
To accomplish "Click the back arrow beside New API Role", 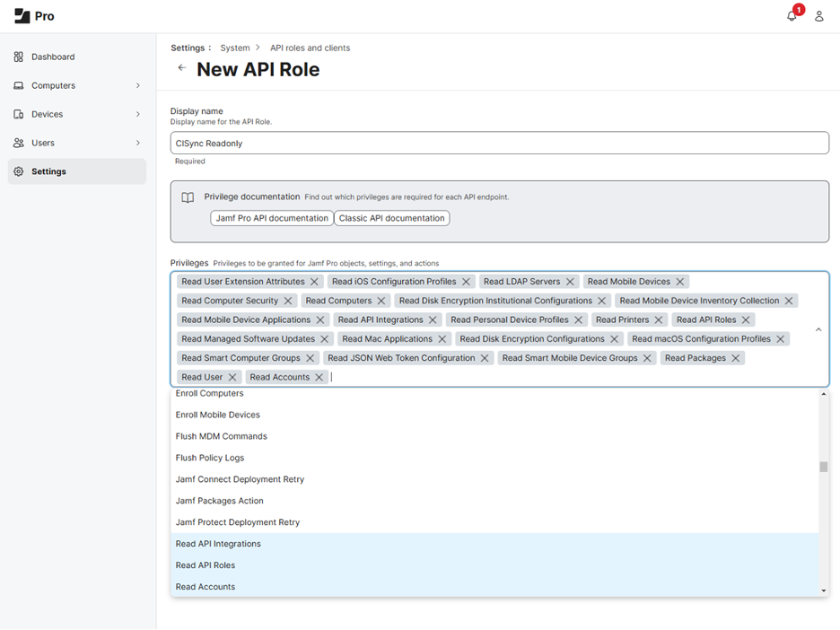I will [x=182, y=67].
